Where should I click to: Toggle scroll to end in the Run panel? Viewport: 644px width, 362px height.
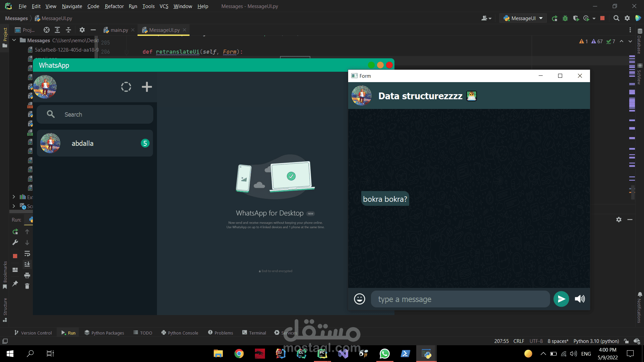(x=27, y=264)
